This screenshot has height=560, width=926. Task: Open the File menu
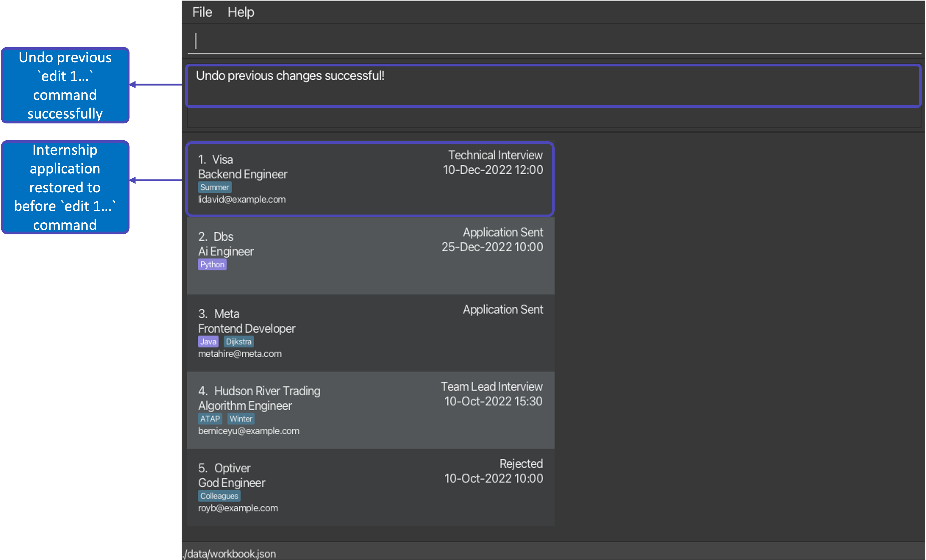click(202, 12)
